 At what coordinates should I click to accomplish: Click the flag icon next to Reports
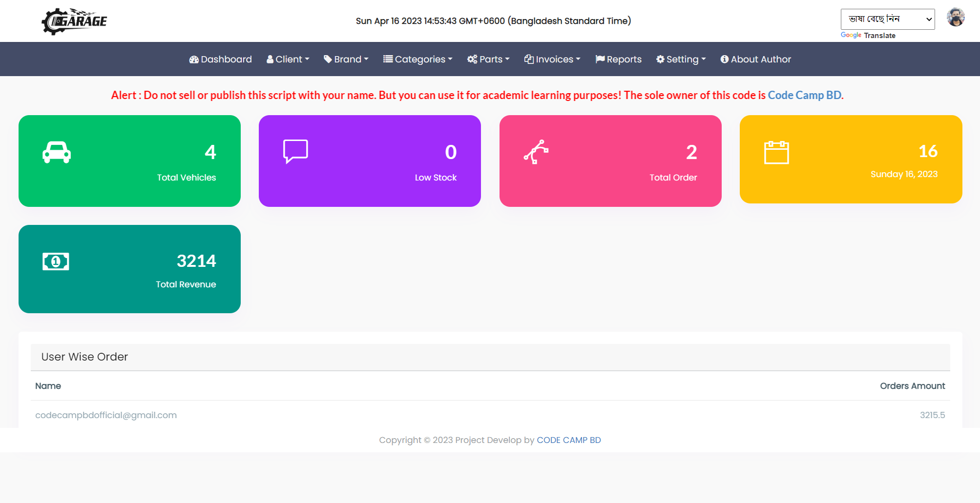coord(600,59)
